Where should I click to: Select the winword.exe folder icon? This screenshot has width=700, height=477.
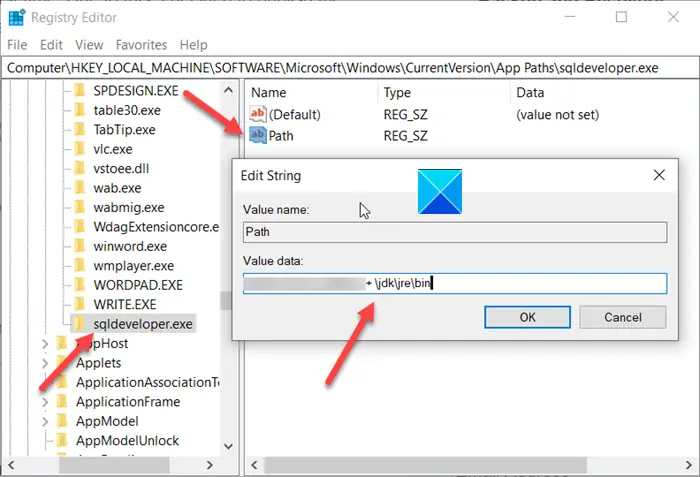(x=80, y=246)
